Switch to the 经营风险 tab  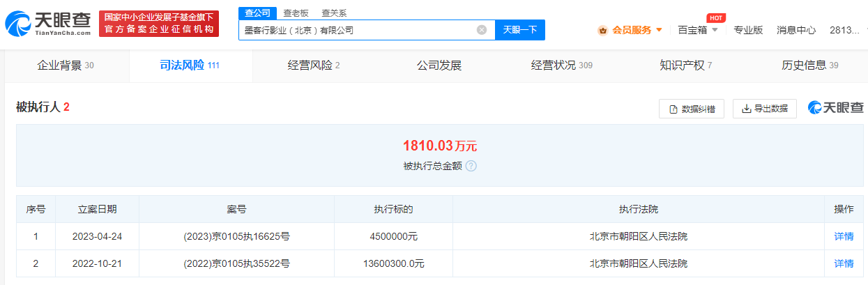pyautogui.click(x=314, y=66)
